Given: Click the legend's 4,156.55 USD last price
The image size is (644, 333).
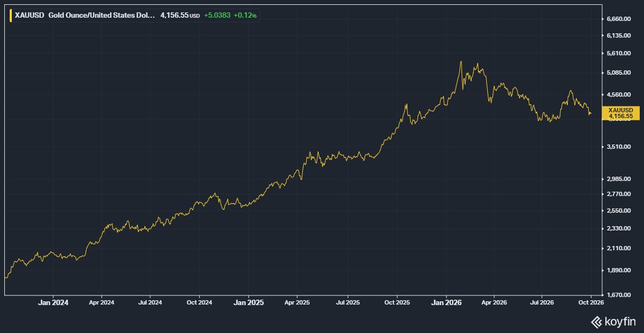Looking at the screenshot, I should click(180, 16).
